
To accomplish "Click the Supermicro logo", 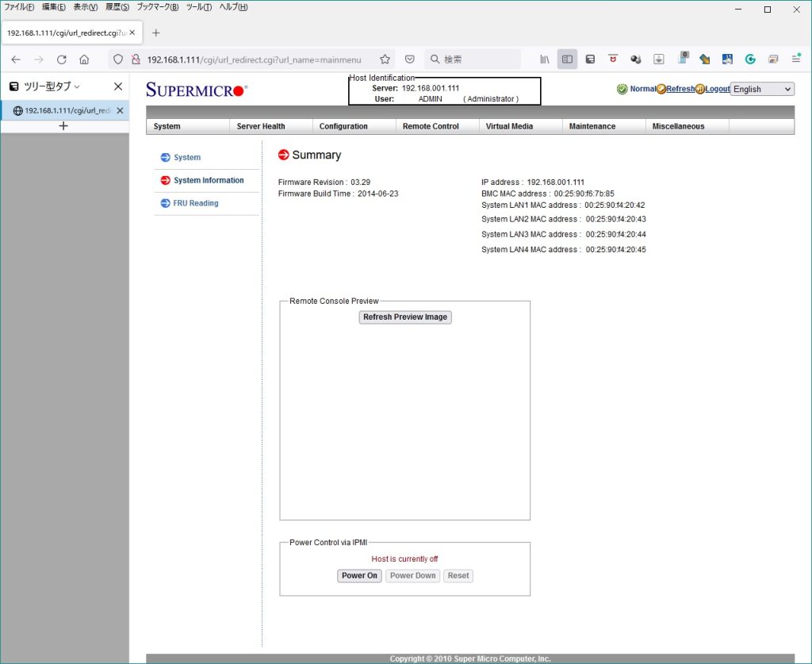I will coord(197,90).
